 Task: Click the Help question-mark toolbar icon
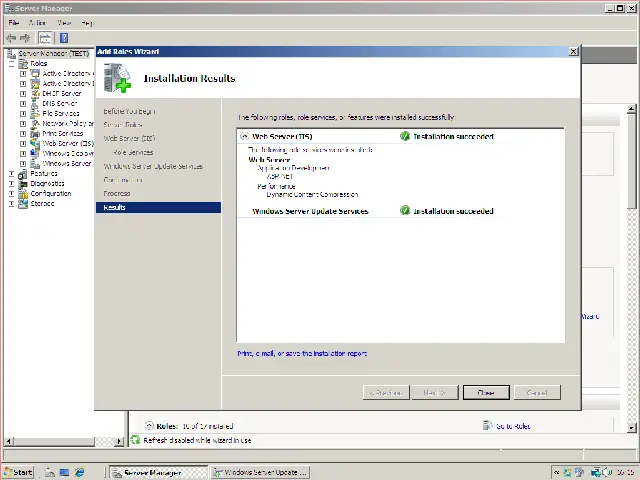click(x=64, y=38)
